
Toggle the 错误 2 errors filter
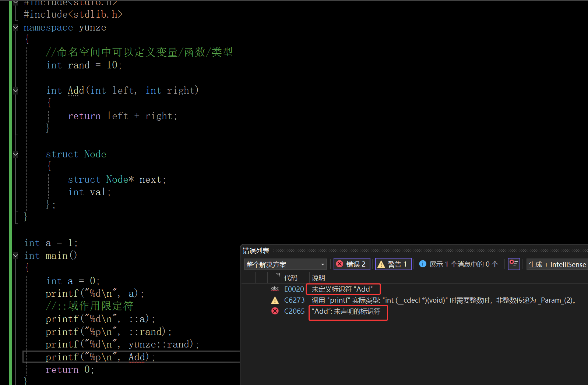(x=352, y=264)
